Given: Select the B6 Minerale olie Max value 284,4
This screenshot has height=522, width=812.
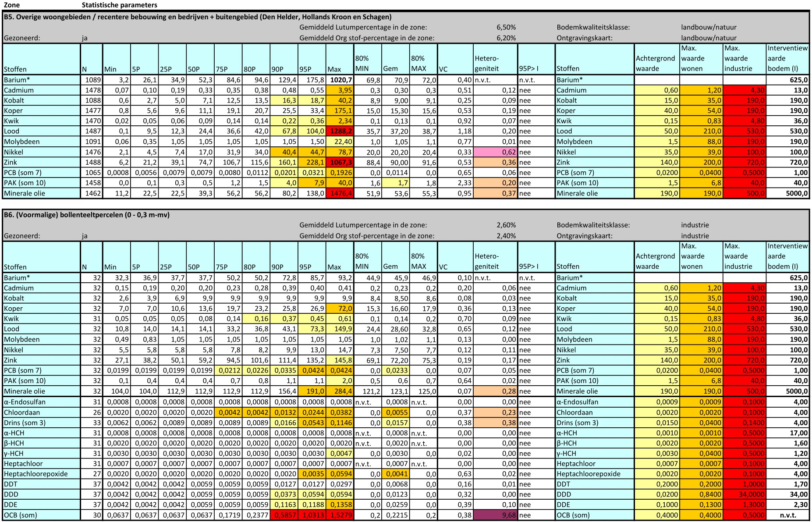Looking at the screenshot, I should click(340, 391).
